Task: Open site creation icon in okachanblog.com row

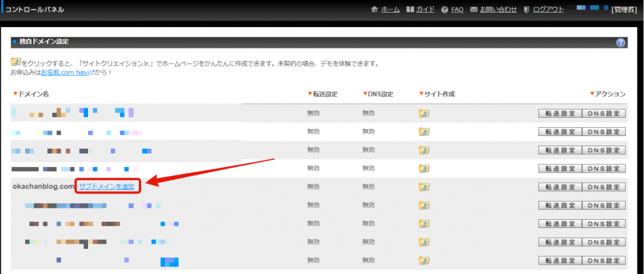Action: click(424, 187)
